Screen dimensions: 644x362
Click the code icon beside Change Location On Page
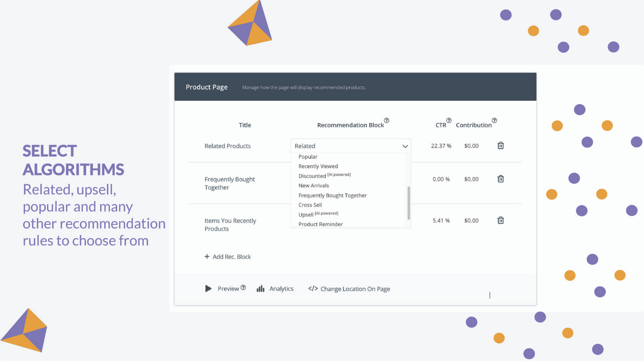(x=313, y=288)
